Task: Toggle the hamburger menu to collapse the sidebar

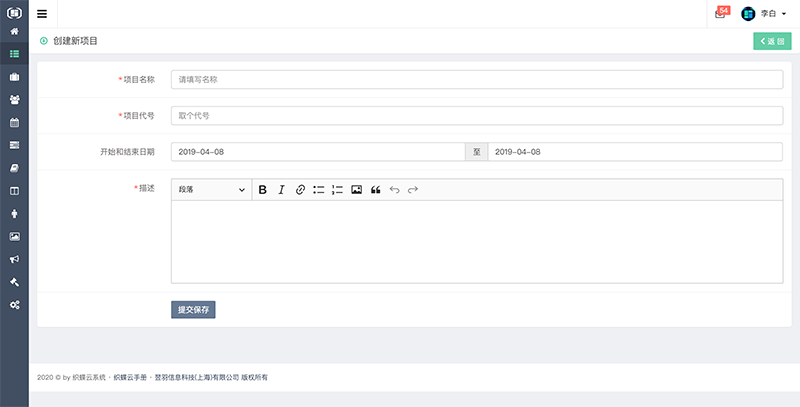Action: [42, 14]
